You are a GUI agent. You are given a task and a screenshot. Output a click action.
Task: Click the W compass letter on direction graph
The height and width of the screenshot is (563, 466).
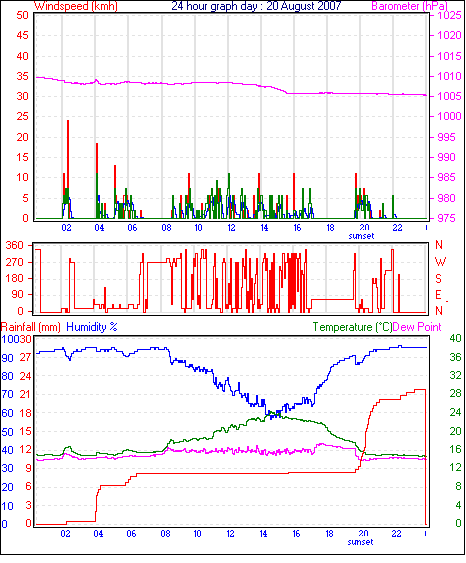440,262
